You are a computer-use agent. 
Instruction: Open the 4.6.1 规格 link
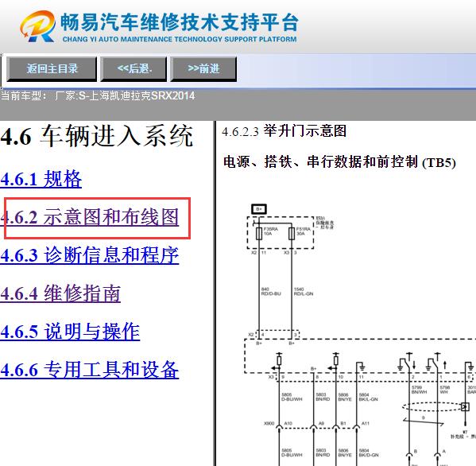(41, 179)
